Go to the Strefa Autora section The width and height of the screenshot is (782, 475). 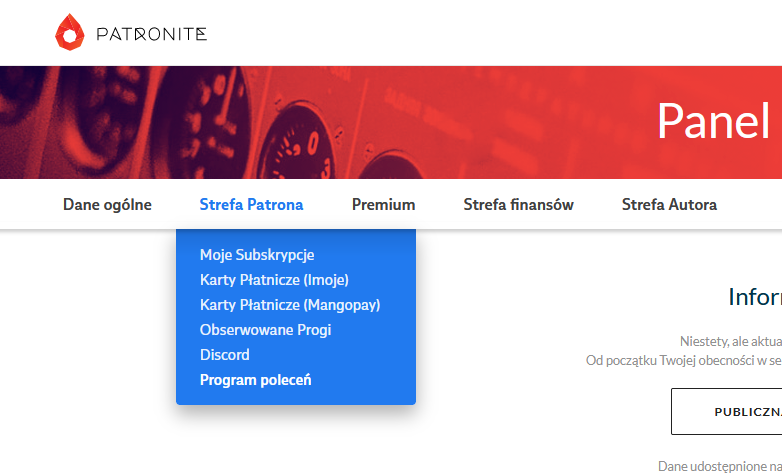(x=669, y=205)
